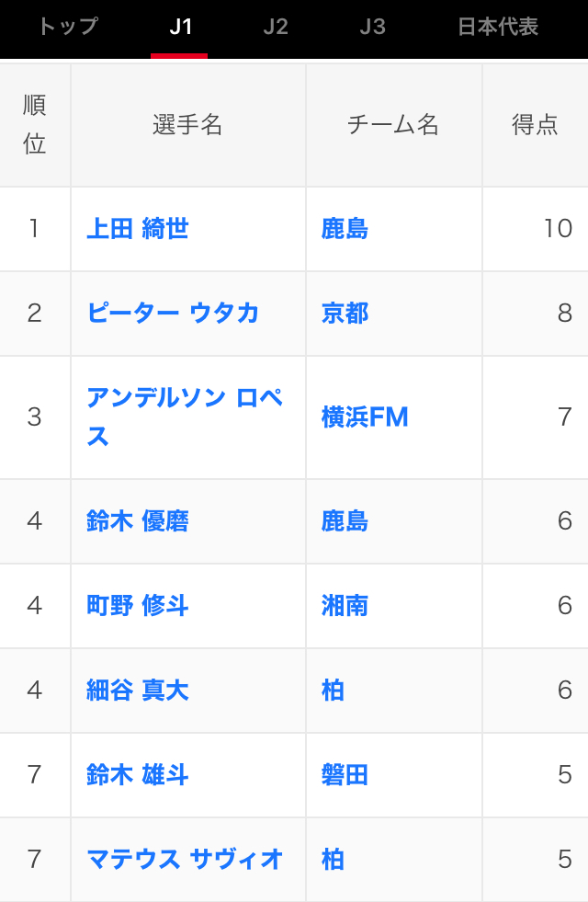Click 鹿島 team in first row
Screen dimensions: 588x902
point(345,228)
